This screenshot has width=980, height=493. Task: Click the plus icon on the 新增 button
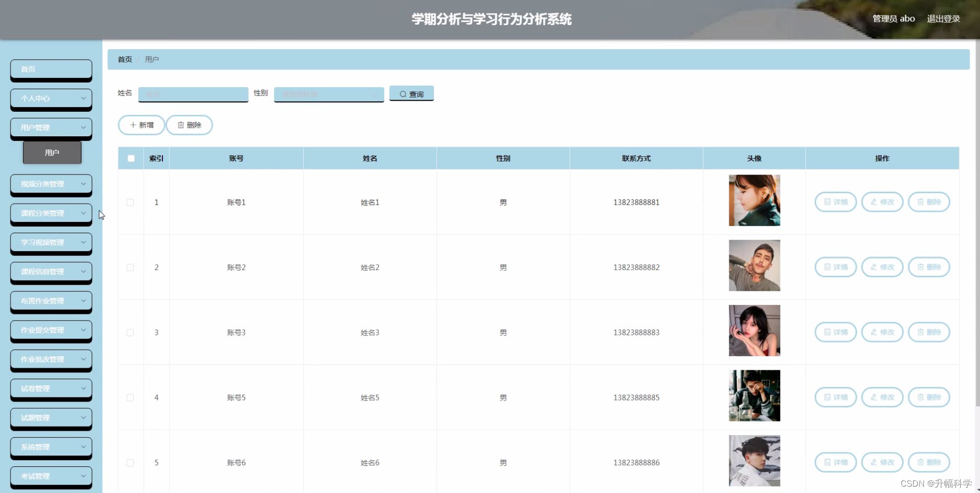pyautogui.click(x=134, y=125)
